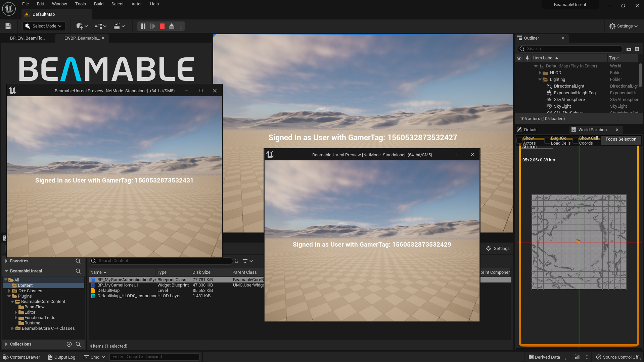Open the Cinematics clapperboard icon

coord(117,26)
